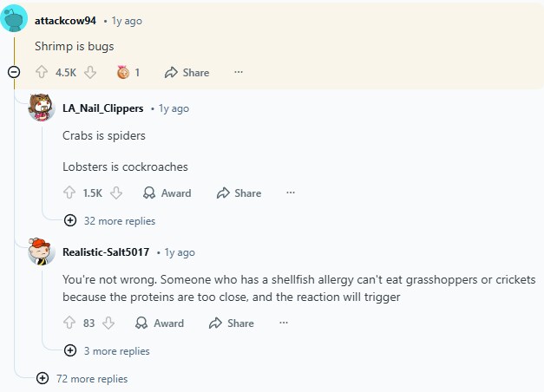Screen dimensions: 544x392
Task: Upvote attackcow94's "Shrimp is bugs" comment
Action: (x=41, y=73)
